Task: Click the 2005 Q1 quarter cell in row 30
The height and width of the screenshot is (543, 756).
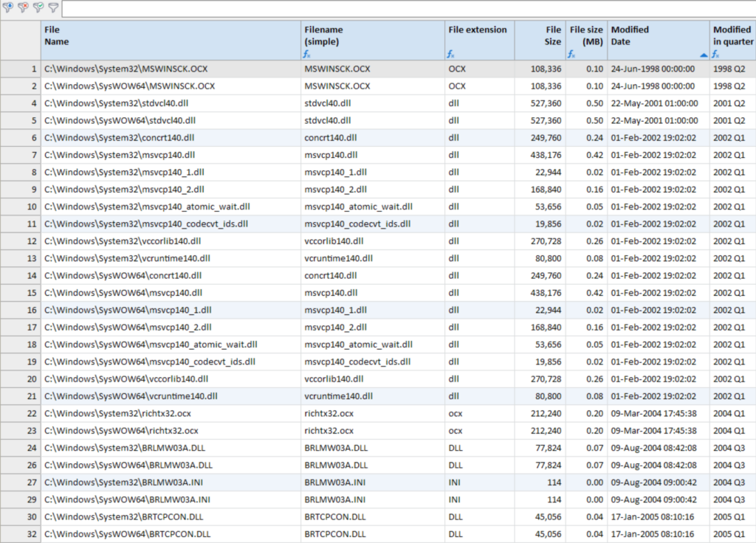Action: coord(732,516)
